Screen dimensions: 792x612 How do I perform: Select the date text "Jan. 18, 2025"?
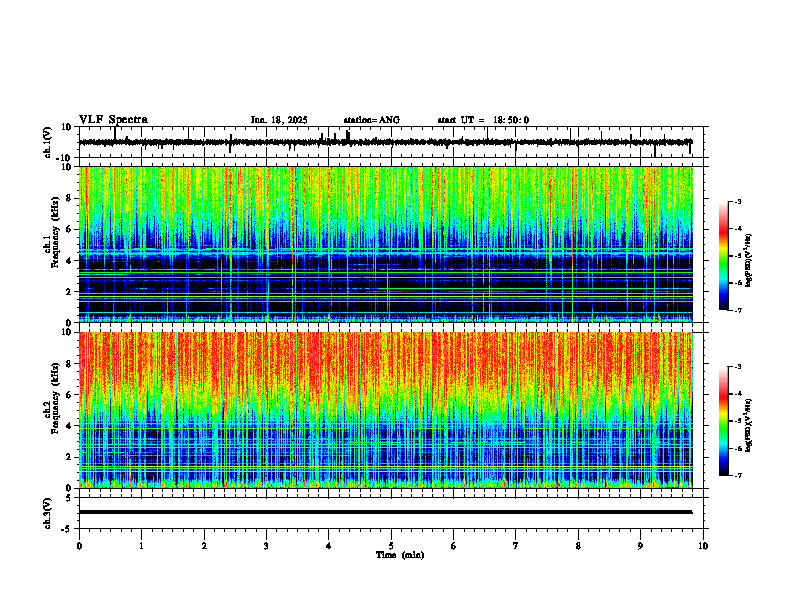(279, 120)
